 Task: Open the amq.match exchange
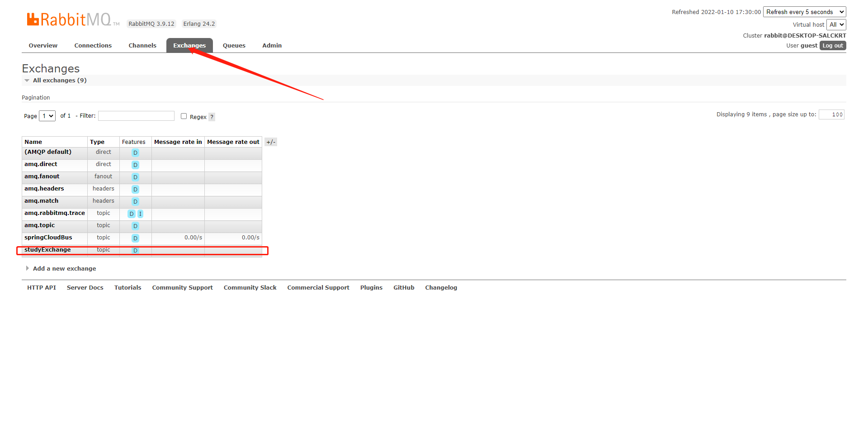[41, 201]
